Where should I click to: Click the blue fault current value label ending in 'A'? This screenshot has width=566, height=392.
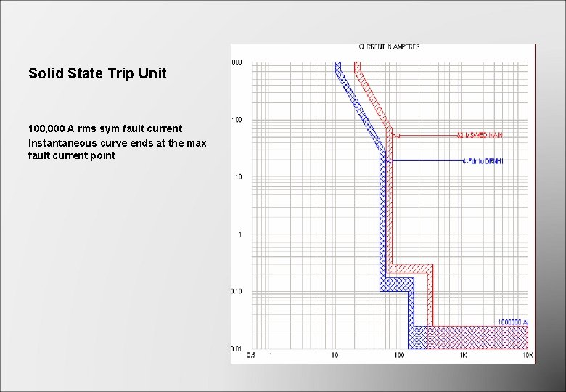point(513,322)
